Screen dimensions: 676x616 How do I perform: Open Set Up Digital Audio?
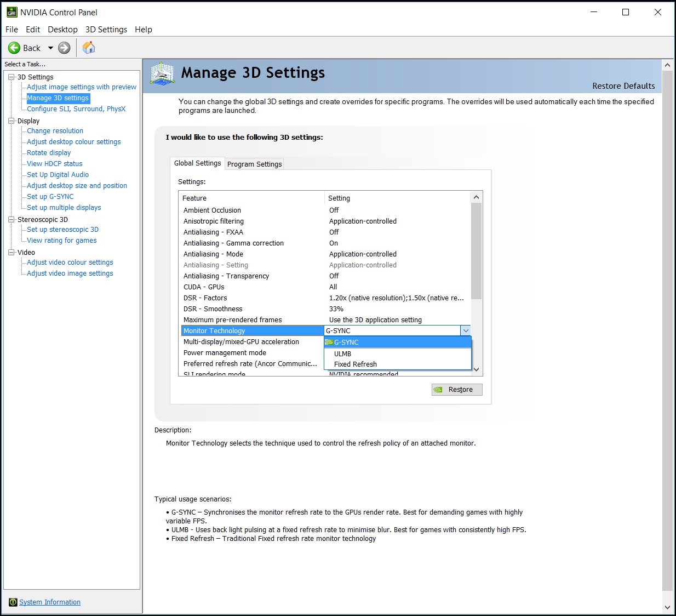pos(58,175)
